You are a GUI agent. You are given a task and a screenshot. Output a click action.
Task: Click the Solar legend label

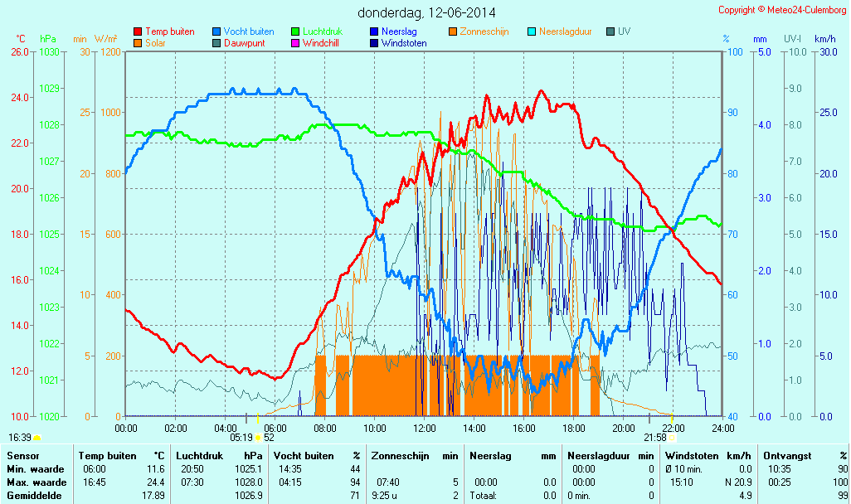tap(155, 42)
